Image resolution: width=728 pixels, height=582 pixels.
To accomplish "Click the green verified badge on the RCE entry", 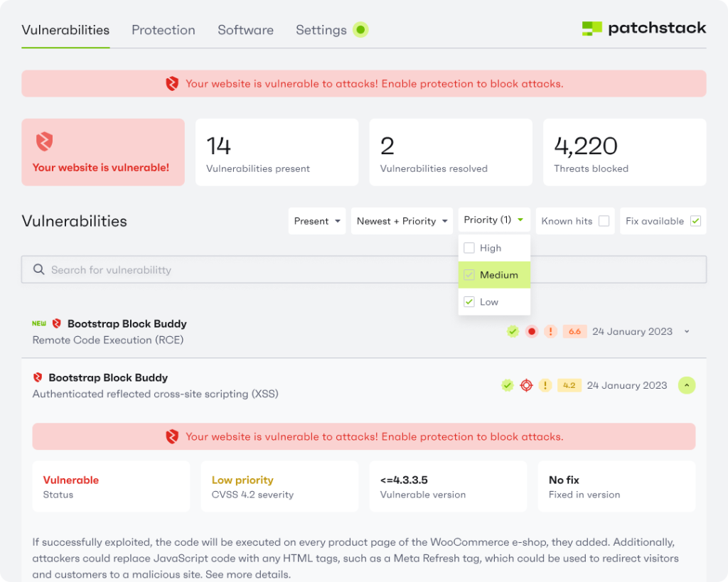I will click(x=513, y=331).
